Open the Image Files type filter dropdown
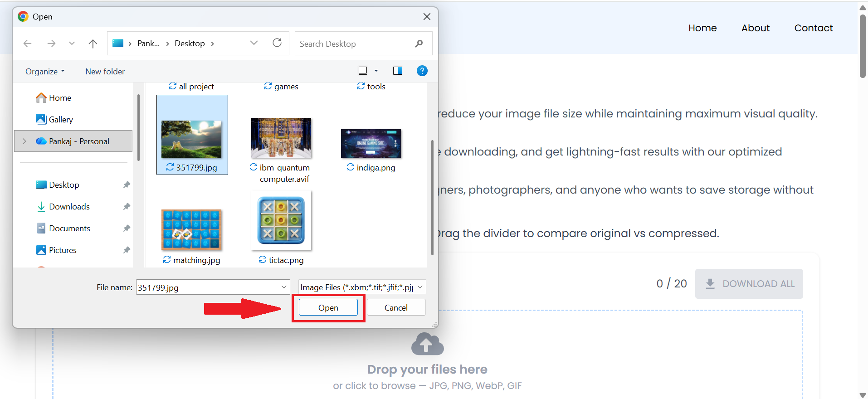The width and height of the screenshot is (868, 399). 362,287
